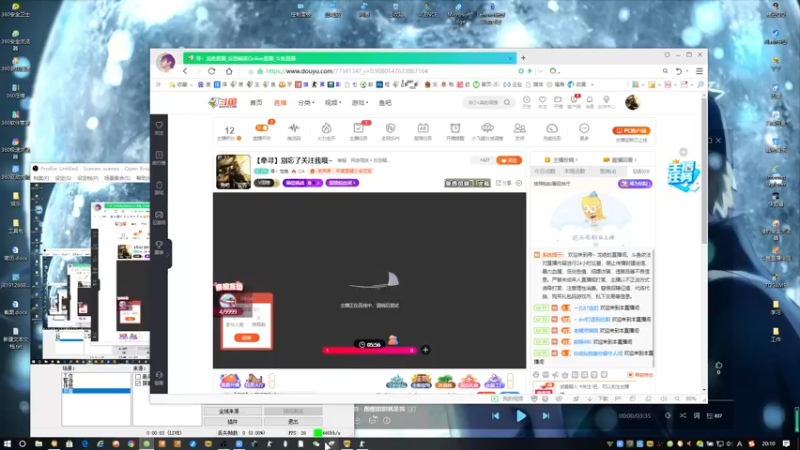Screen dimensions: 800x450
Task: Click the PK shield icon in streamer toolbar
Action: 390,128
